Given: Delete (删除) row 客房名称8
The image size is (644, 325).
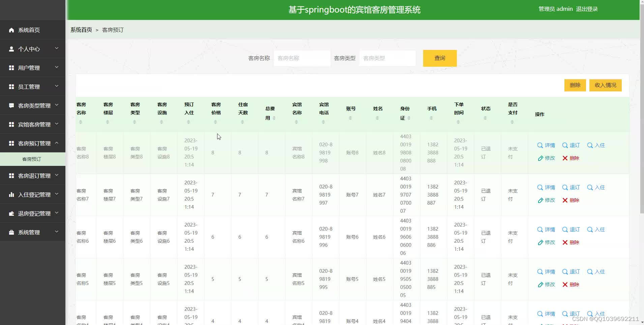Looking at the screenshot, I should [571, 158].
